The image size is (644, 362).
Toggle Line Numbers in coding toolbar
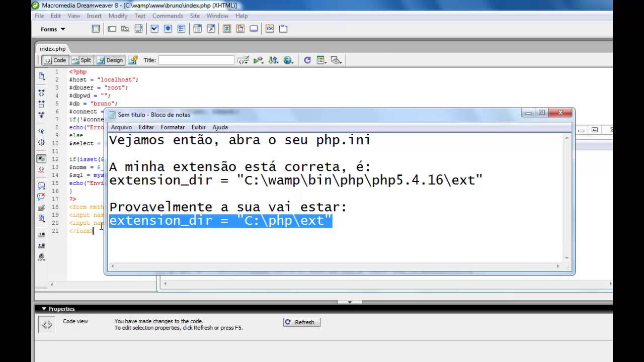41,158
